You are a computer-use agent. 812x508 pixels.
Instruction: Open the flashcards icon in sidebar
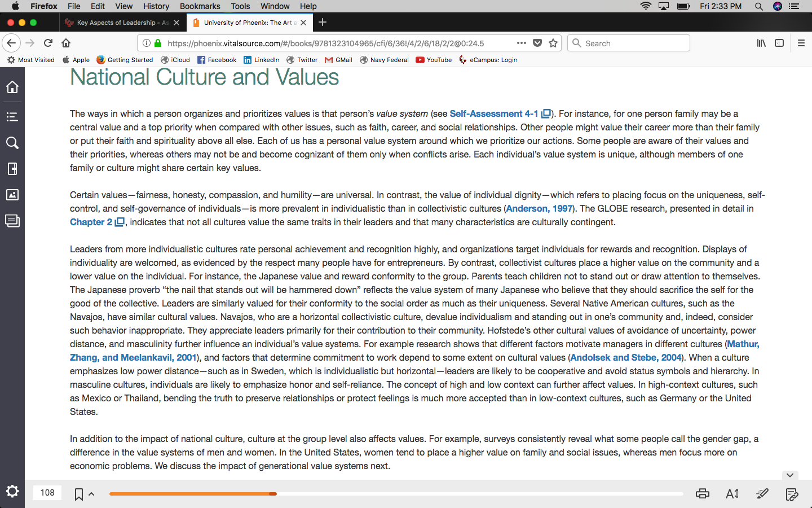click(12, 169)
